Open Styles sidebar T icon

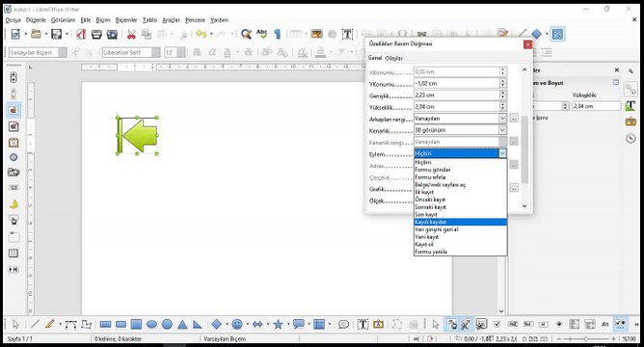pos(631,105)
